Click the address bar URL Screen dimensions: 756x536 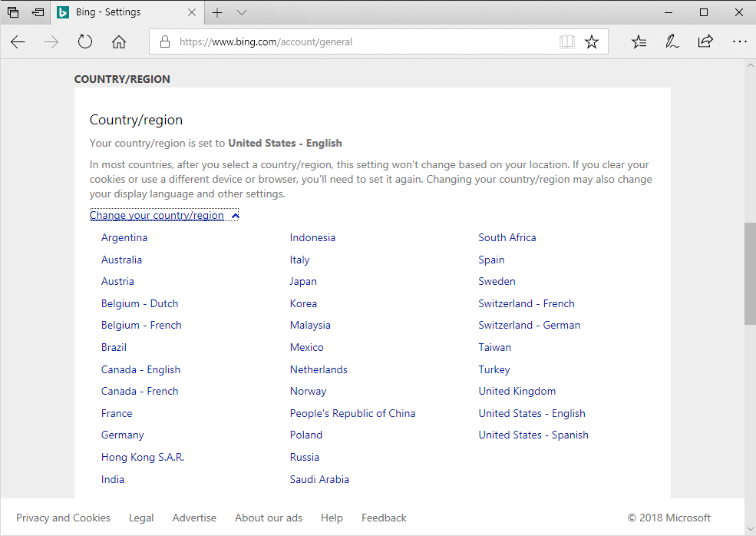tap(266, 42)
